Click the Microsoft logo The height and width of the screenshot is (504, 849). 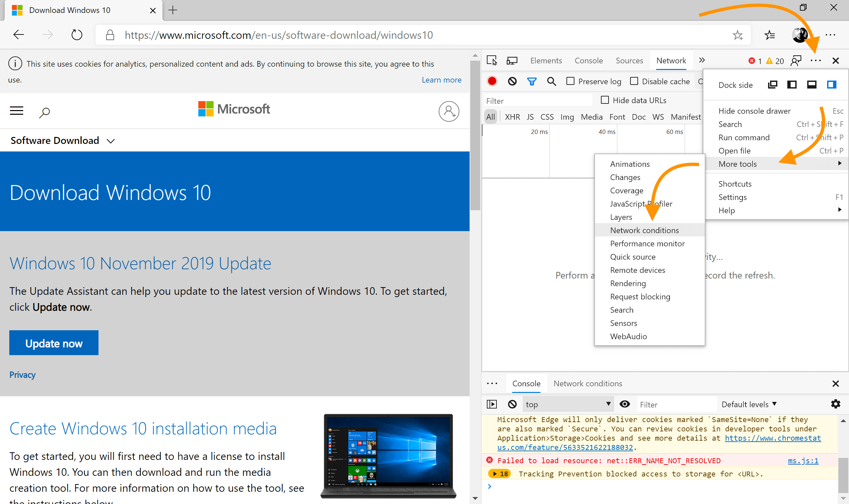pos(234,109)
